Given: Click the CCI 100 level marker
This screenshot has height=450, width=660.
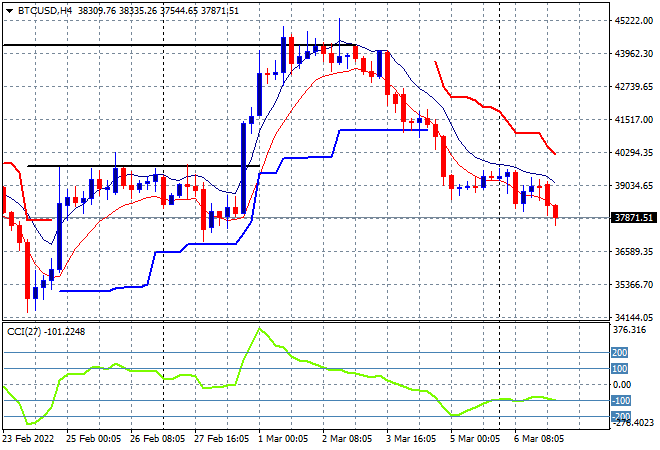Looking at the screenshot, I should pos(619,368).
